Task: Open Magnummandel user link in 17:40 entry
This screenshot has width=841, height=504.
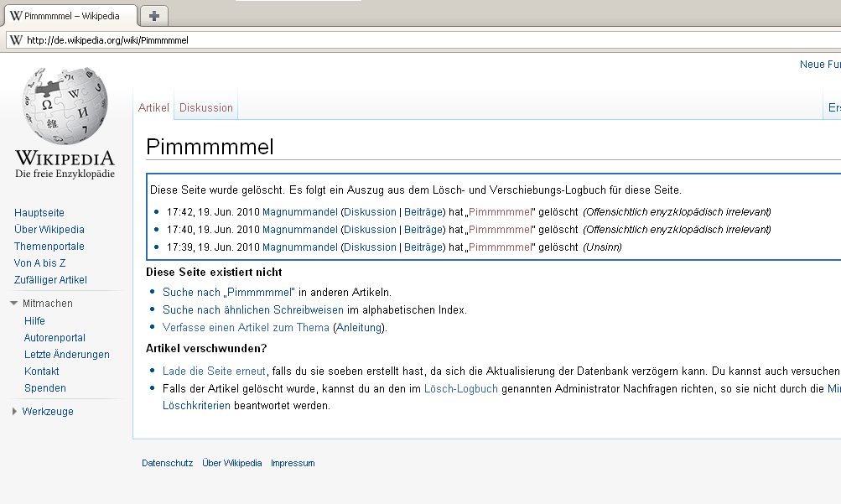Action: [300, 230]
